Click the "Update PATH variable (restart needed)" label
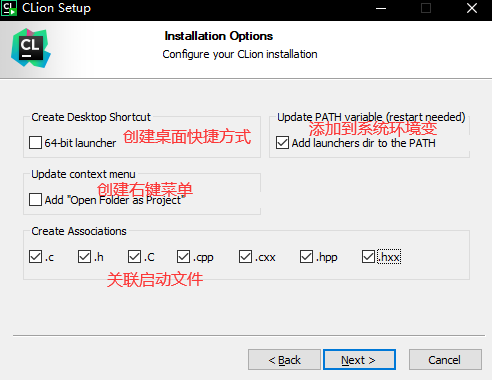 (371, 117)
